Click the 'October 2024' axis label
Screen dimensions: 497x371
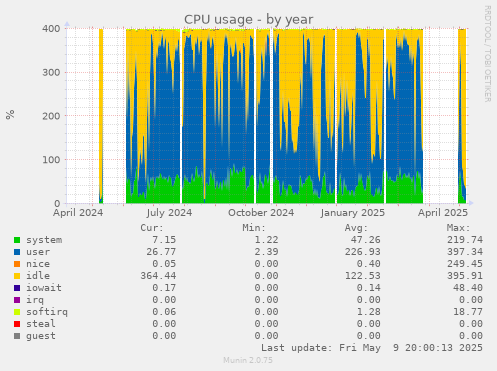261,213
